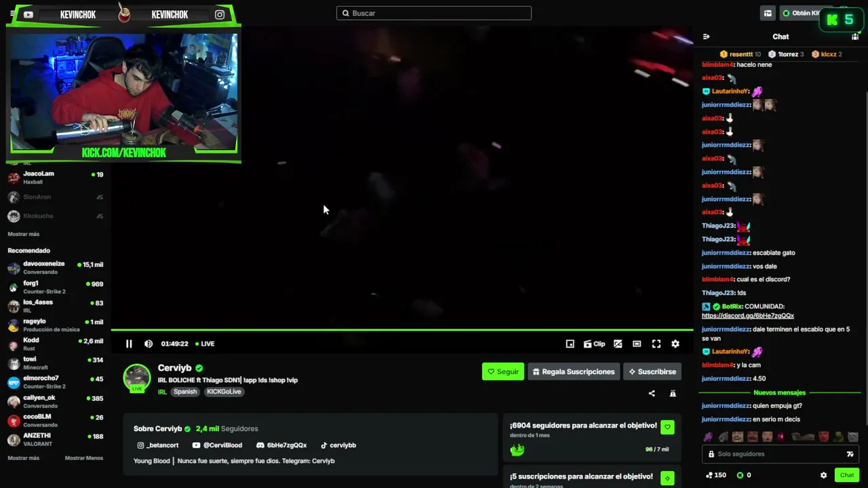Select the KICKGoLive tag
The image size is (868, 488).
point(224,392)
